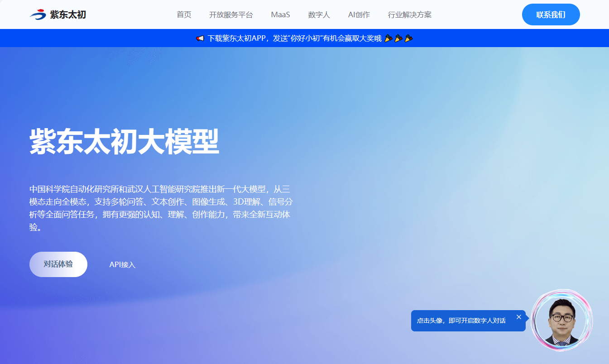Click the 紫东太初 brand name text in header

67,14
